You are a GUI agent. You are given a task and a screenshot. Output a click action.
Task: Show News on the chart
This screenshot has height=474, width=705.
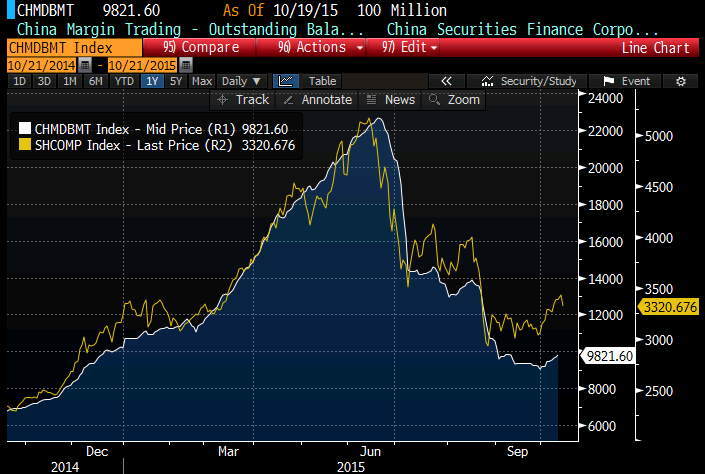(390, 100)
